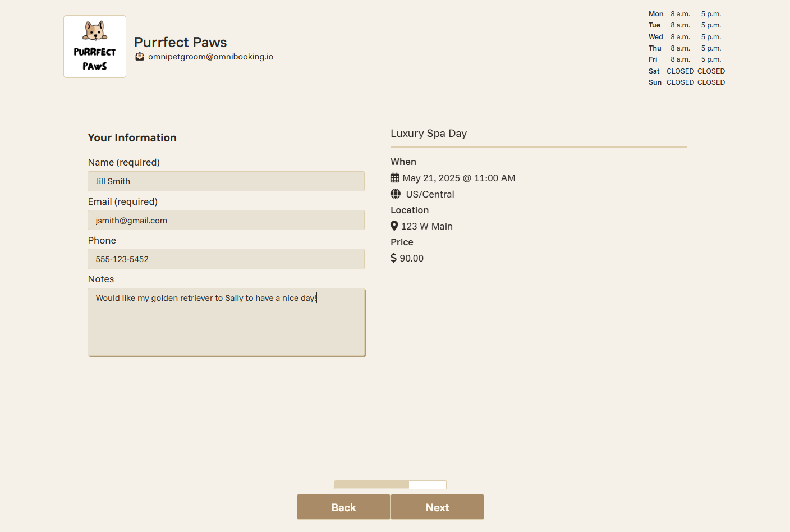Click the Fri row in the hours table
Image resolution: width=790 pixels, height=532 pixels.
click(687, 59)
